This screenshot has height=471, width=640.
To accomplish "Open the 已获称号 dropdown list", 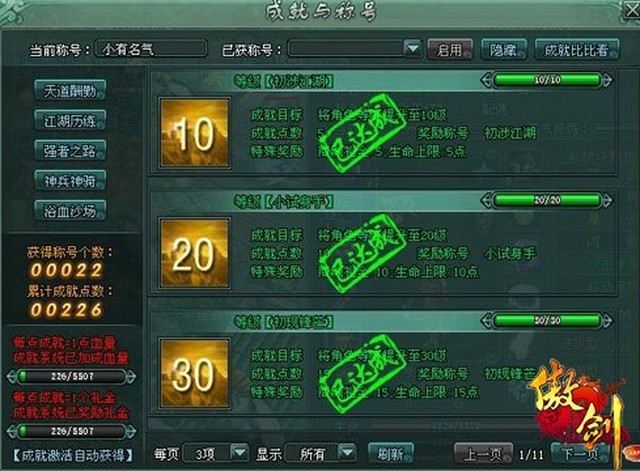I will pyautogui.click(x=413, y=49).
